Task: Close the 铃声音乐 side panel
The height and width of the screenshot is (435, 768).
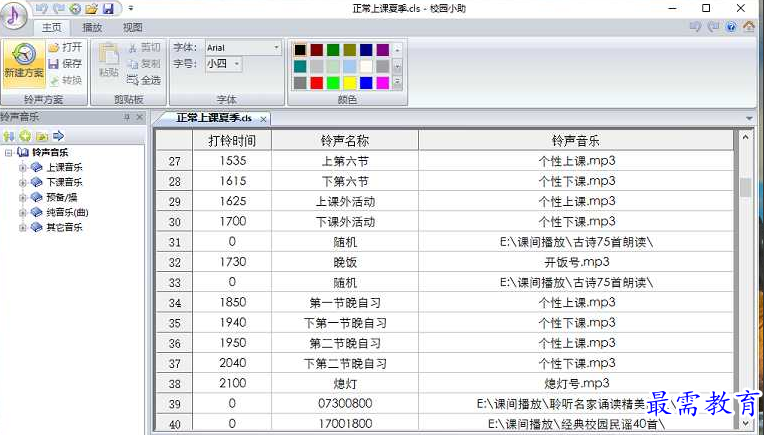Action: 140,117
